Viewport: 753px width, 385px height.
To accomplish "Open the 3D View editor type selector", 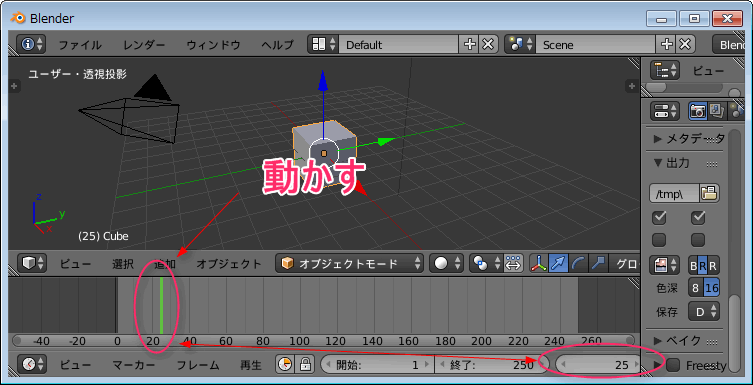I will click(x=32, y=263).
